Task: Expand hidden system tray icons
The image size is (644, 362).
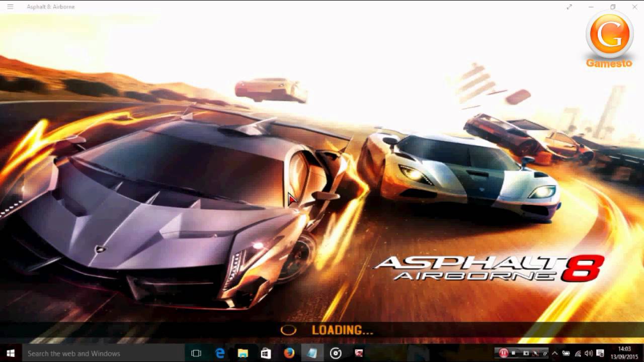Action: tap(555, 353)
